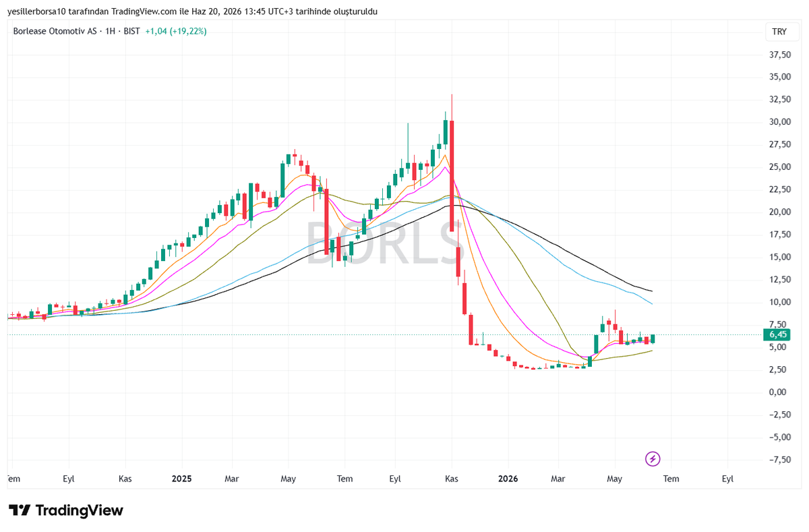Click the 30,00 price axis label
Screen dimensions: 809x532
click(x=780, y=122)
